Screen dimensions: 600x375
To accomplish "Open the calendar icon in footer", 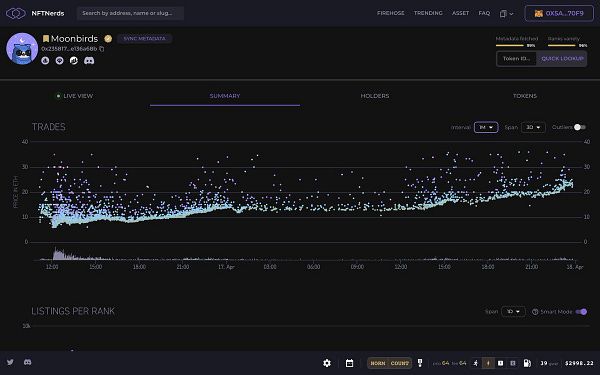I will [349, 363].
